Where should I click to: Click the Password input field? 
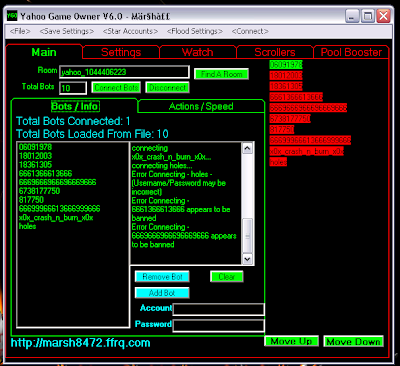point(219,326)
